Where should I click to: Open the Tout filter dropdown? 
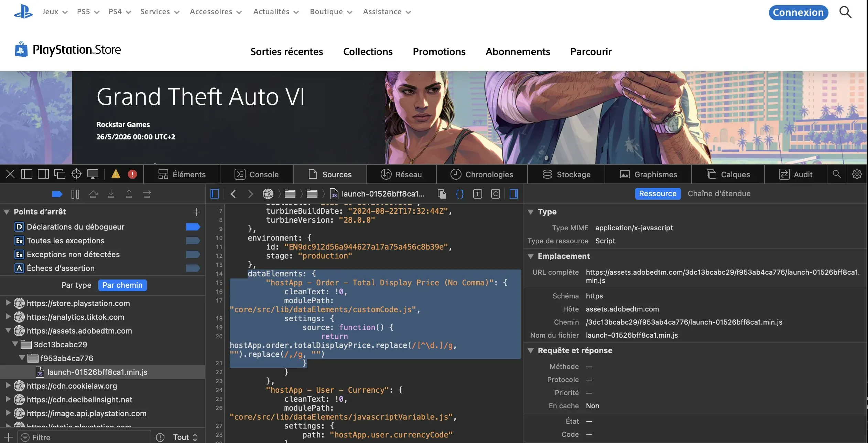[x=185, y=437]
